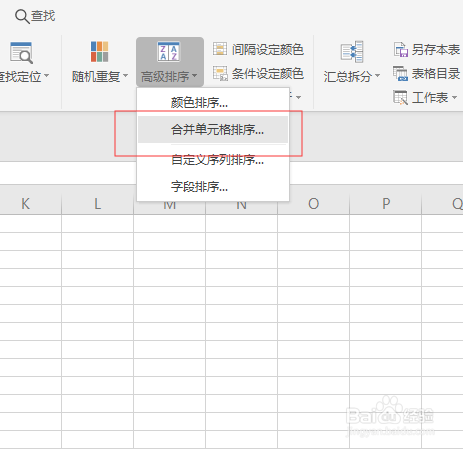Choose 合并单元格排序... menu entry
Screen dimensions: 463x449
click(x=213, y=129)
